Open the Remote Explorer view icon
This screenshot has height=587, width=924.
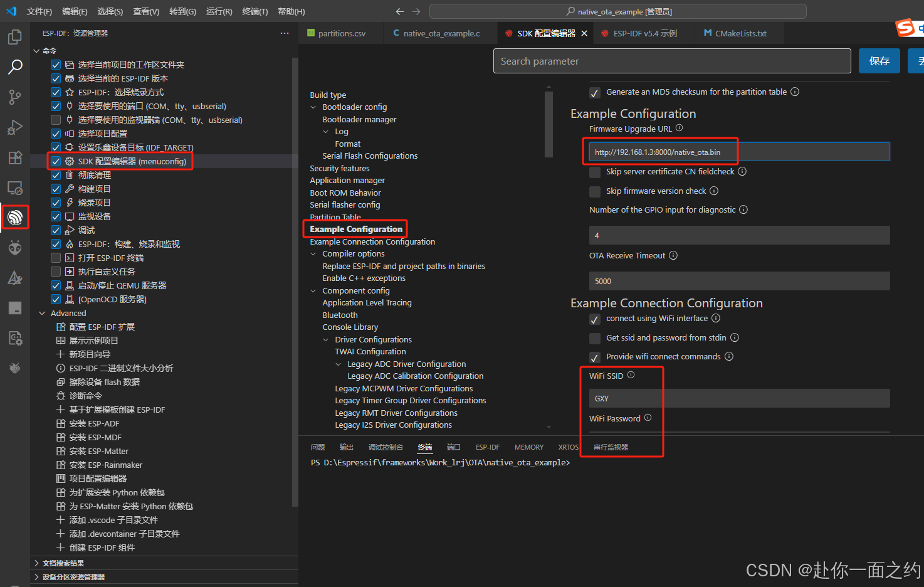15,188
